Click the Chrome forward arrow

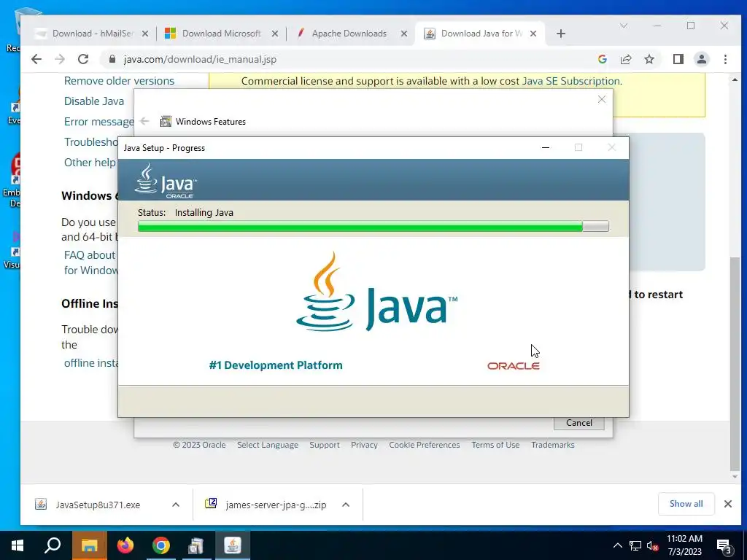pyautogui.click(x=60, y=59)
